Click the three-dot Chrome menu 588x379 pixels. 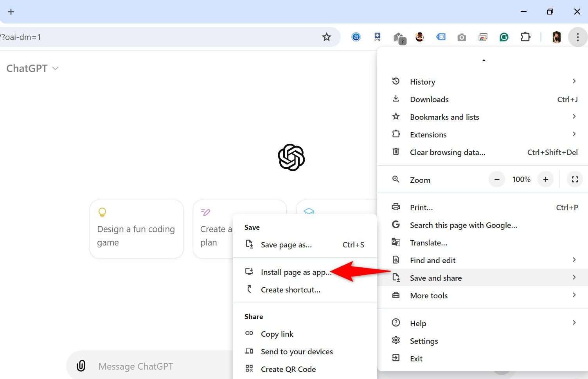coord(577,37)
